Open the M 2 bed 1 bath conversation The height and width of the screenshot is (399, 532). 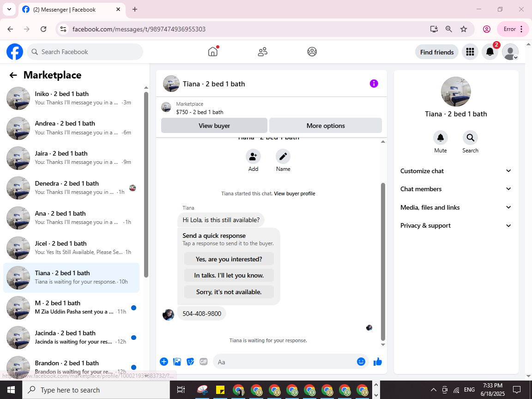(x=71, y=308)
